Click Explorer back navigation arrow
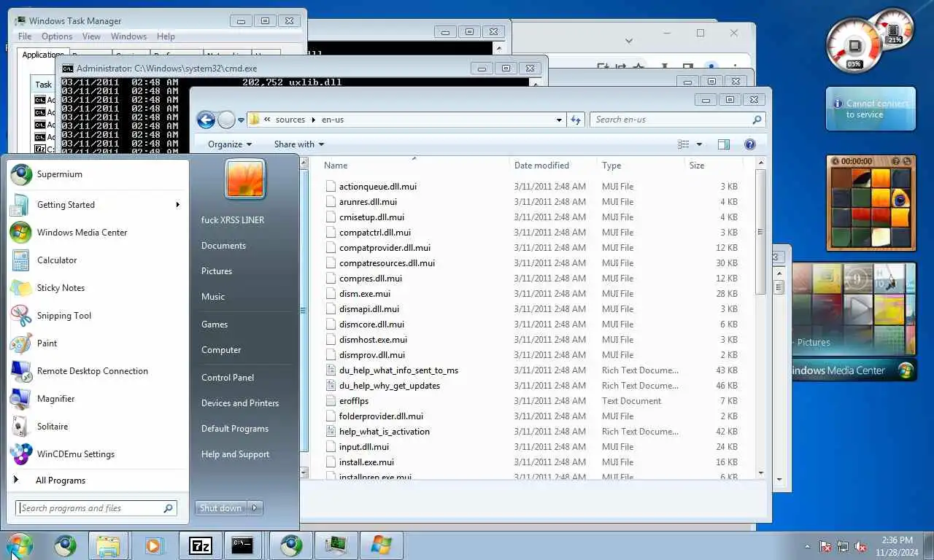The image size is (934, 560). click(x=206, y=120)
